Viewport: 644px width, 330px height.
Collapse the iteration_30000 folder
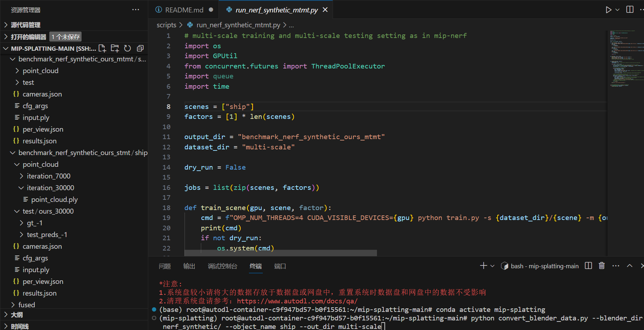(x=50, y=188)
